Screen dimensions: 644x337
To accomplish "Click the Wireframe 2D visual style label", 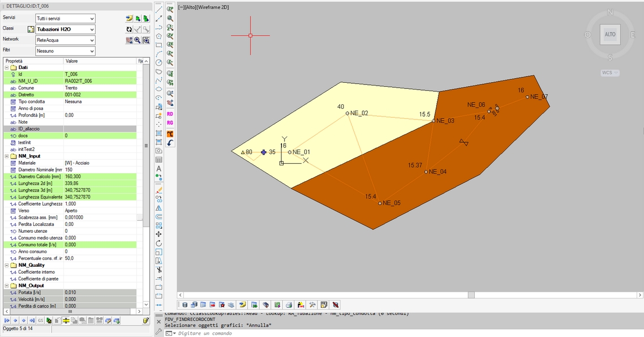I will [x=213, y=7].
